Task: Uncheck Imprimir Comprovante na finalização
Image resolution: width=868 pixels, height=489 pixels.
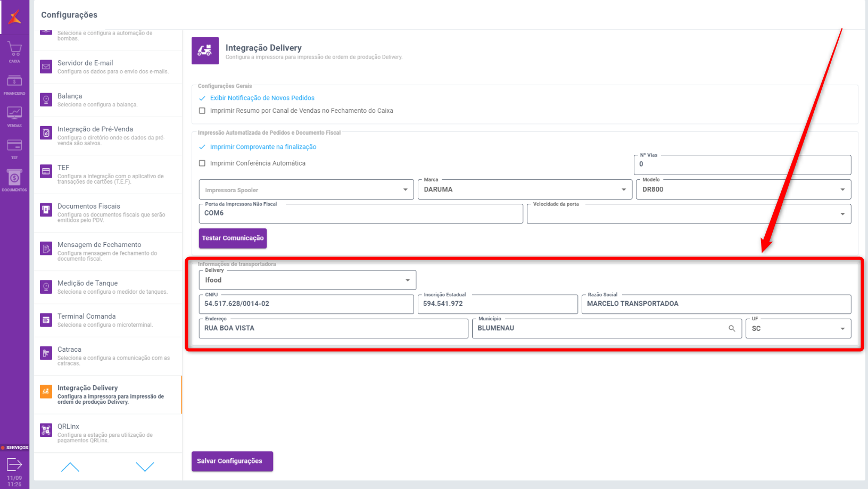Action: click(x=202, y=147)
